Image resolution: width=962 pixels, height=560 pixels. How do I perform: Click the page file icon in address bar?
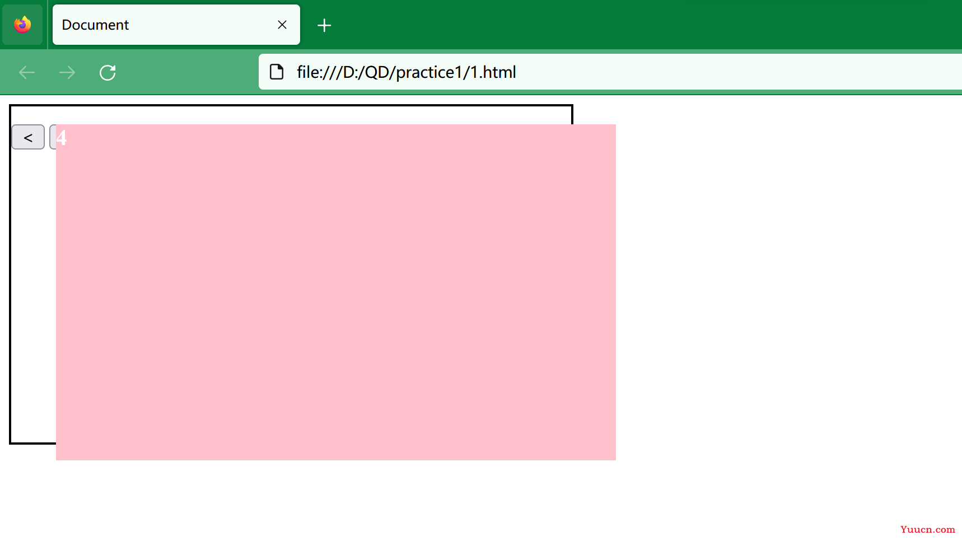point(277,72)
